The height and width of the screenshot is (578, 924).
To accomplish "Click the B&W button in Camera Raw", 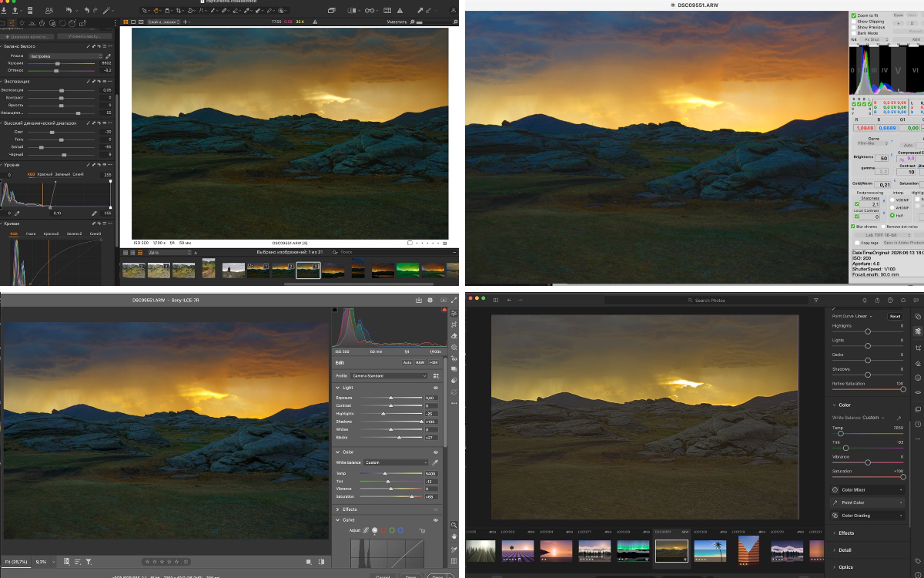I will [420, 362].
